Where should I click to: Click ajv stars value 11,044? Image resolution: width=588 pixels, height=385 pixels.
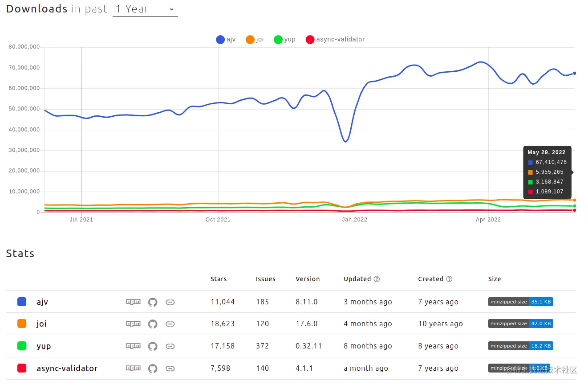click(x=223, y=302)
